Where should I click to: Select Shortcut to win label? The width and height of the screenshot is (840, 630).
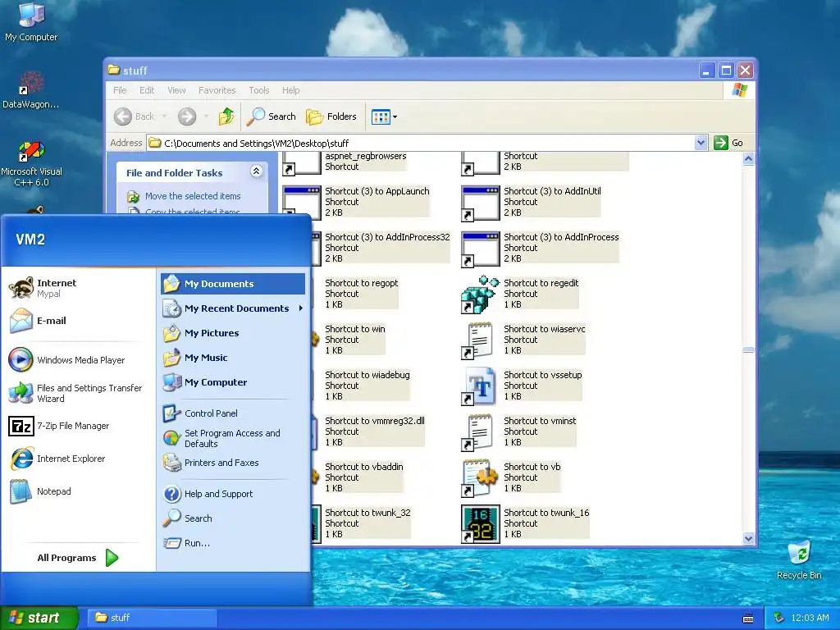click(x=354, y=329)
